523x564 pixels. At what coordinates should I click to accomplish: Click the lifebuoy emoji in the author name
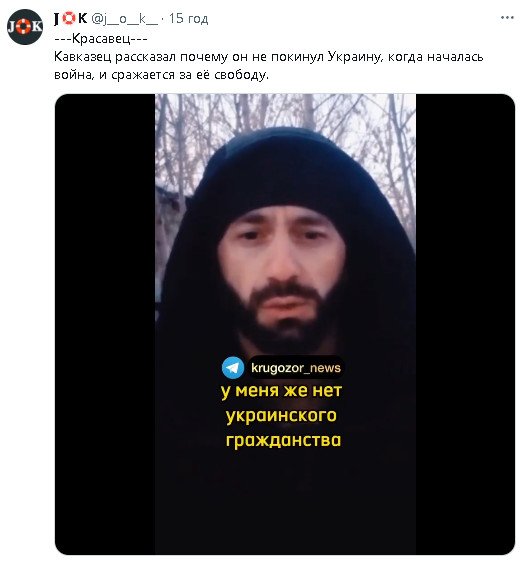pos(69,18)
